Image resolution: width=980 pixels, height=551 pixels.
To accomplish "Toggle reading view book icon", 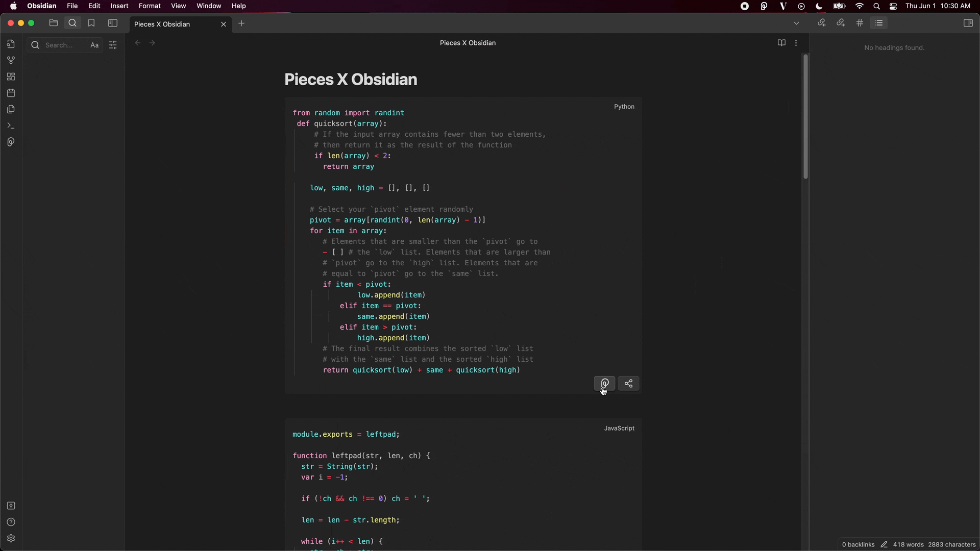I will coord(781,43).
